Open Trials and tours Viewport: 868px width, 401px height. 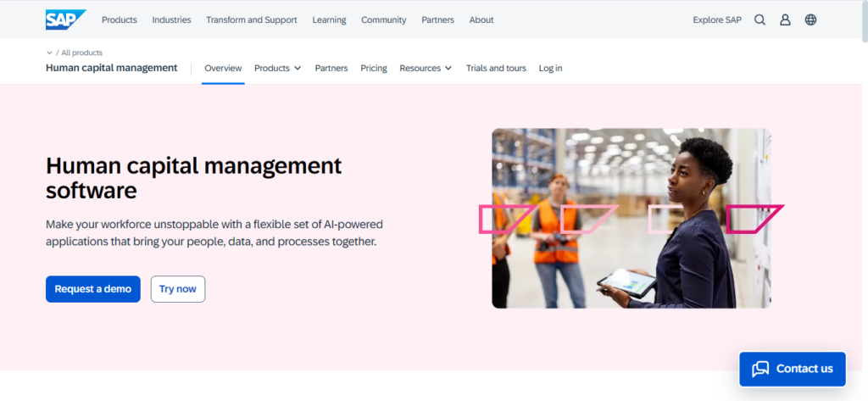click(x=496, y=68)
